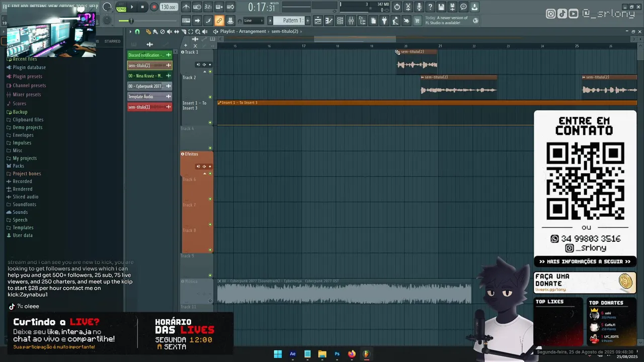Viewport: 644px width, 362px height.
Task: Open the HELP menu
Action: click(94, 6)
